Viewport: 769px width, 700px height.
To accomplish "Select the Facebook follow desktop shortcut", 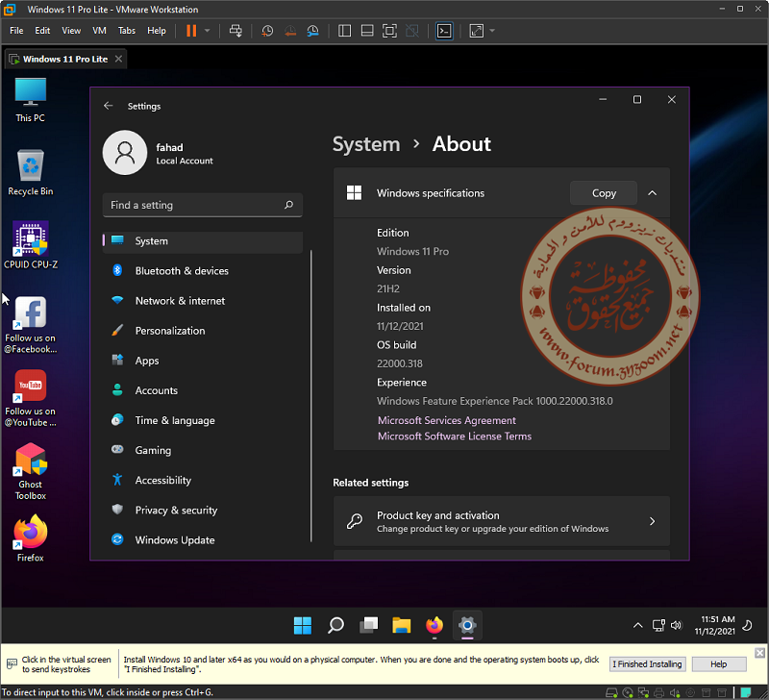I will coord(31,325).
